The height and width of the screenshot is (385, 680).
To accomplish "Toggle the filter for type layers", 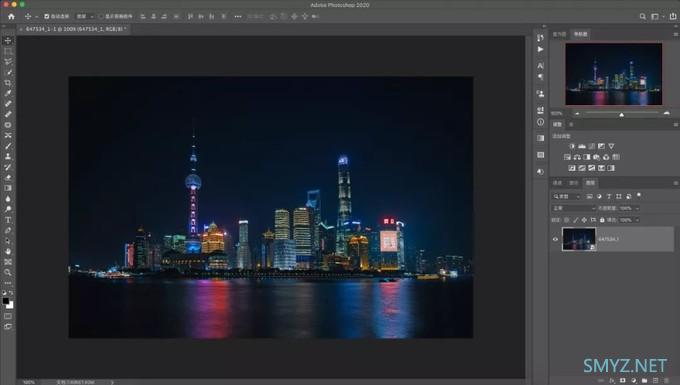I will (x=609, y=196).
